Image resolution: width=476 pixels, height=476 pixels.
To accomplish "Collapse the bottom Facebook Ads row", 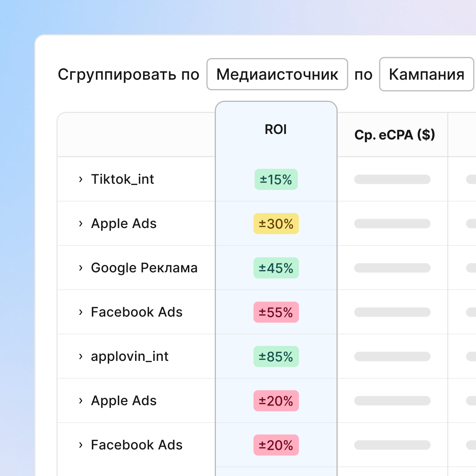I will pos(81,445).
